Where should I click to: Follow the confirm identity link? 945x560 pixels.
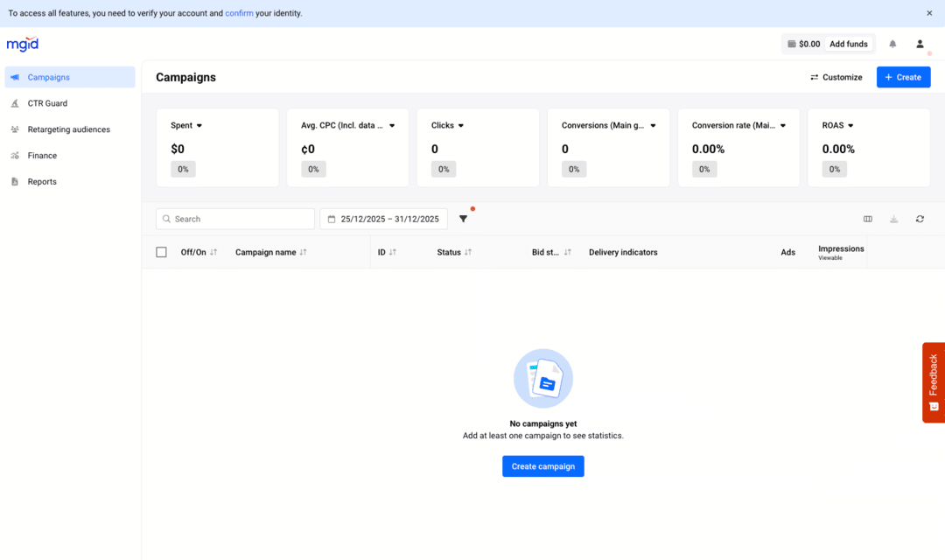(239, 13)
